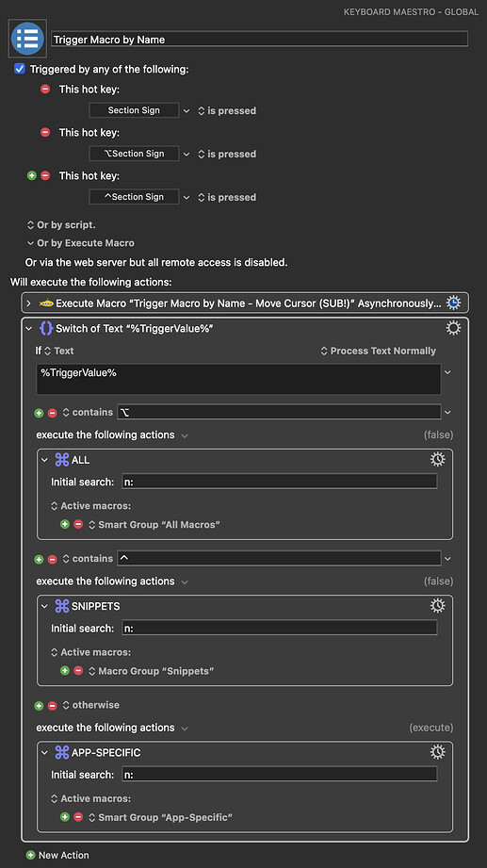
Task: Toggle the "Triggered by any of the following" checkbox
Action: pos(20,69)
